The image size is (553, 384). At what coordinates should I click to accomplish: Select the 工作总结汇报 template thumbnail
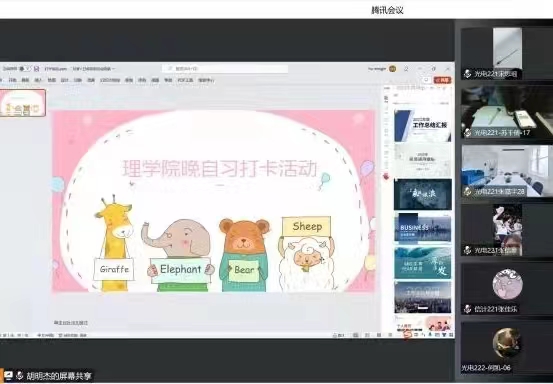click(423, 126)
